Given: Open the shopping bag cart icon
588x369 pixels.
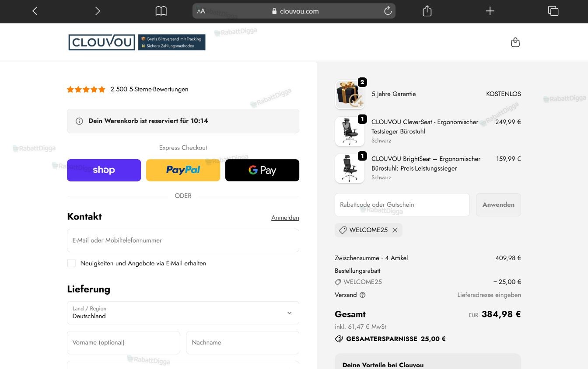Looking at the screenshot, I should tap(515, 42).
